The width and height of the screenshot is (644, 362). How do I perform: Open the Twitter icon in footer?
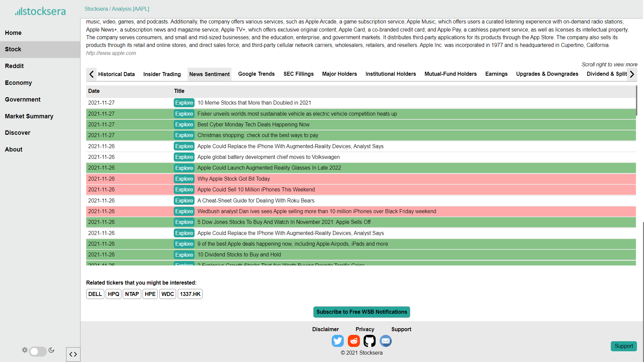click(x=337, y=341)
